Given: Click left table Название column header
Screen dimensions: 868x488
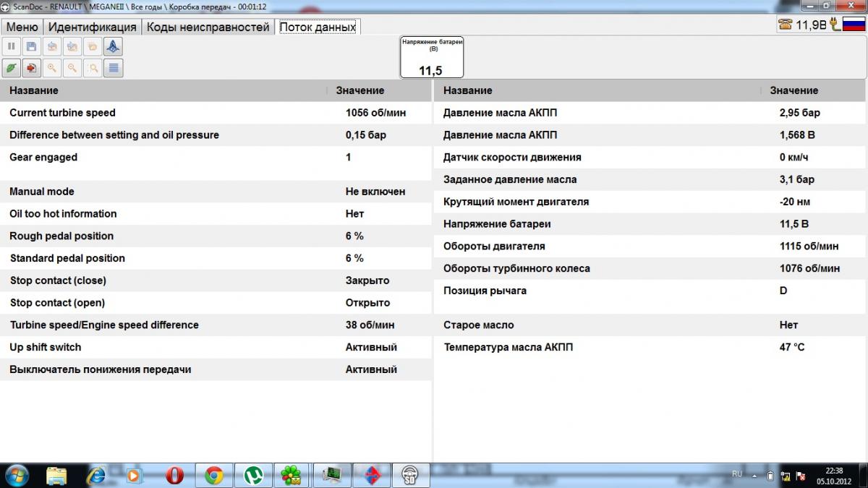Looking at the screenshot, I should pyautogui.click(x=163, y=90).
